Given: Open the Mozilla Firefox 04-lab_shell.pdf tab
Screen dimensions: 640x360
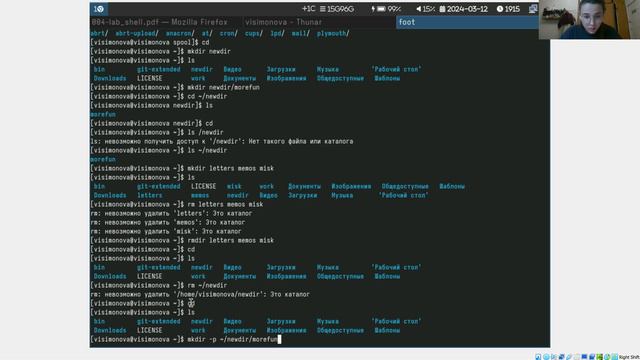Looking at the screenshot, I should (x=160, y=22).
